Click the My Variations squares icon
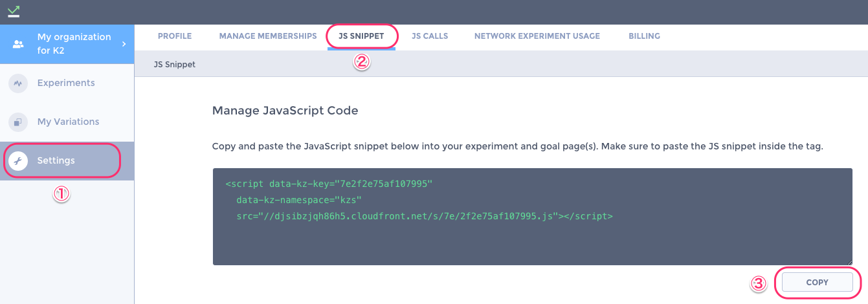The image size is (868, 304). [18, 122]
